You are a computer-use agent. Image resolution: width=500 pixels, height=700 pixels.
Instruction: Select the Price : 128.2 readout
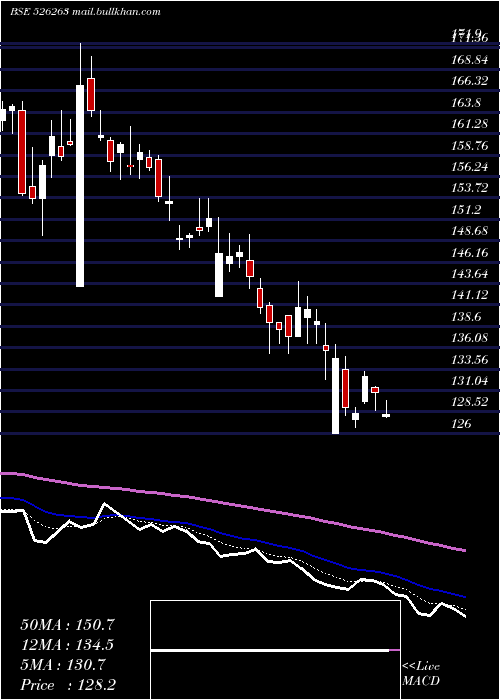click(69, 685)
